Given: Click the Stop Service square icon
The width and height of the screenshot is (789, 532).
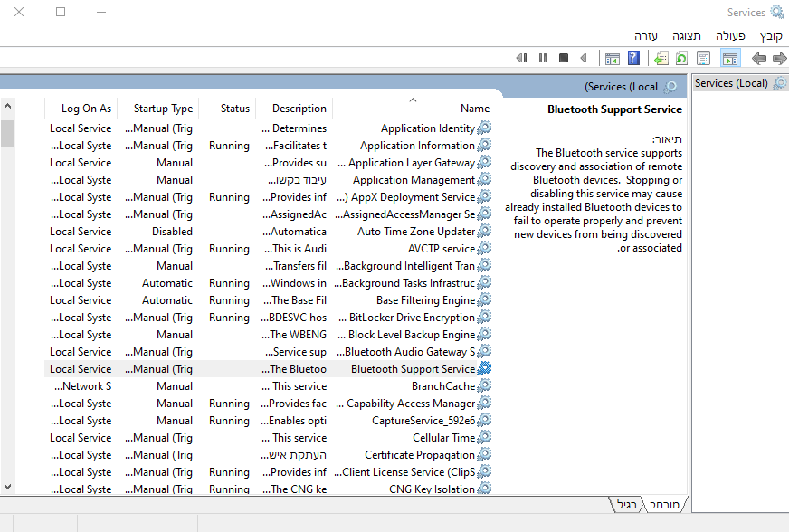Looking at the screenshot, I should point(564,59).
